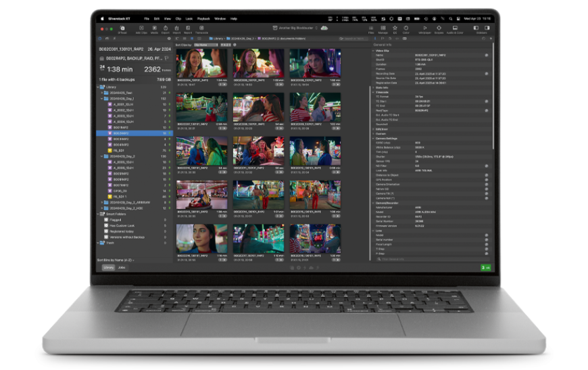Select the filmstrip view mode icon
588x370 pixels.
point(199,39)
